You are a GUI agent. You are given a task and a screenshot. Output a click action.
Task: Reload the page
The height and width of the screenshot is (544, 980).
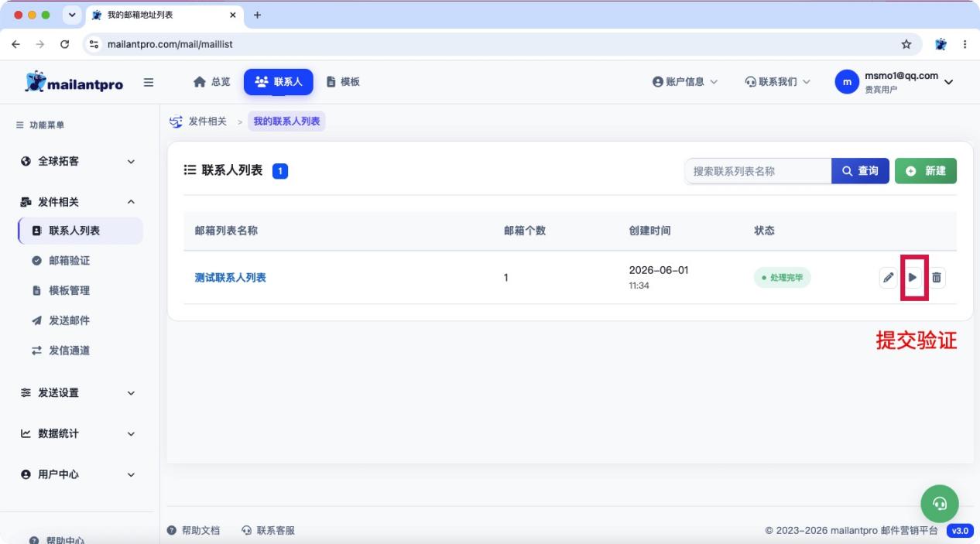click(x=64, y=44)
